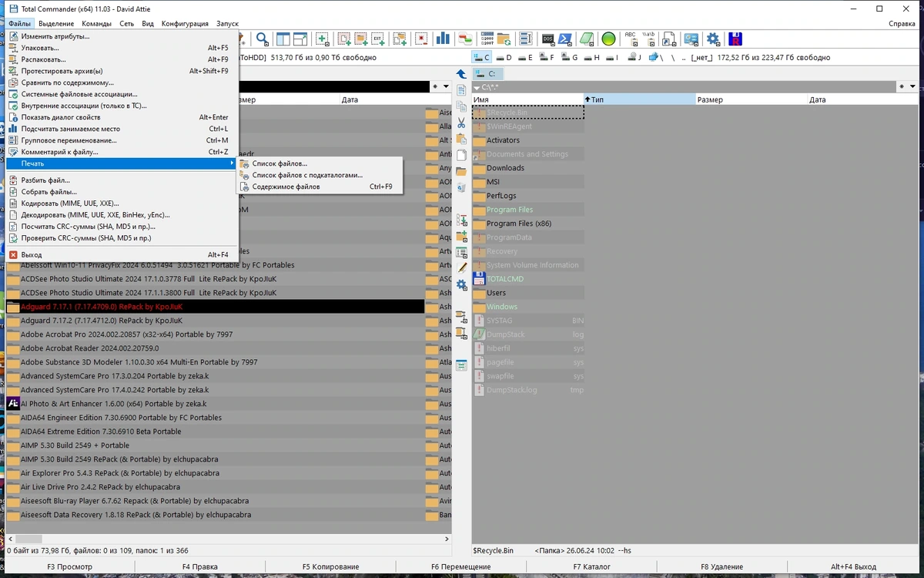Click the magnifier search icon in toolbar
924x578 pixels.
[x=263, y=39]
